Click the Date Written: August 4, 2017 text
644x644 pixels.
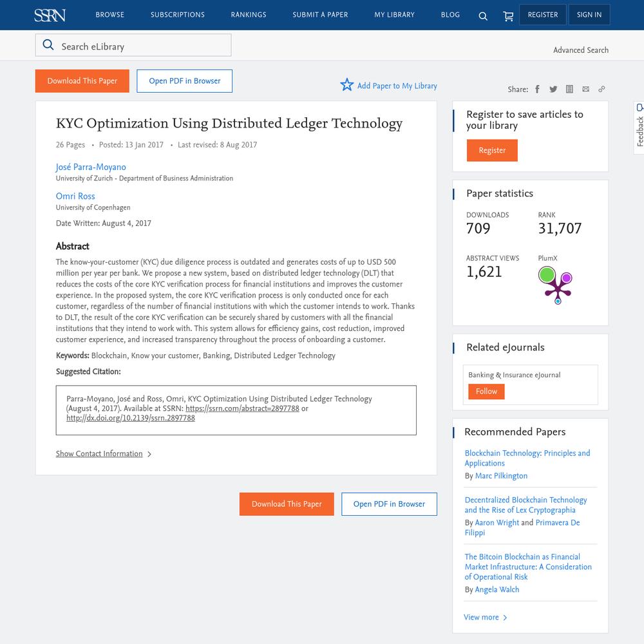click(104, 223)
